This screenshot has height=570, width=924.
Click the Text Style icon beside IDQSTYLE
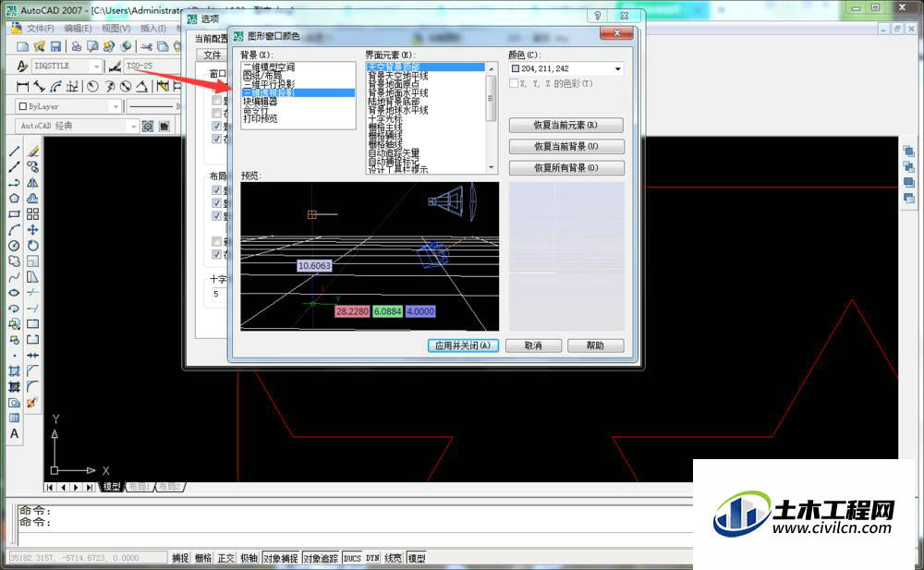pos(22,66)
